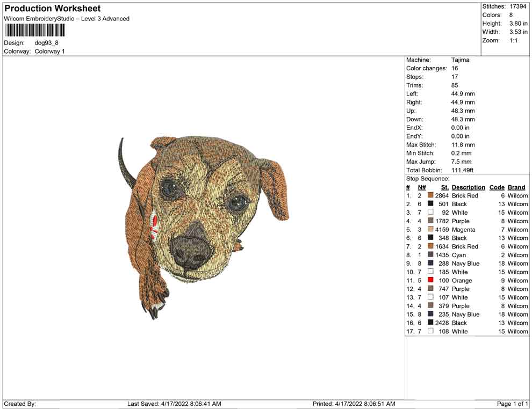Screen dimensions: 532x409
Task: Click stitch count '1634' in stop 7
Action: tap(442, 246)
